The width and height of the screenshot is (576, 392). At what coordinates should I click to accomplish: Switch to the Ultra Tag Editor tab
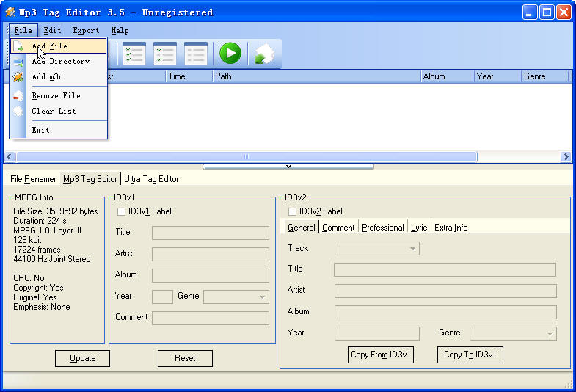coord(151,179)
